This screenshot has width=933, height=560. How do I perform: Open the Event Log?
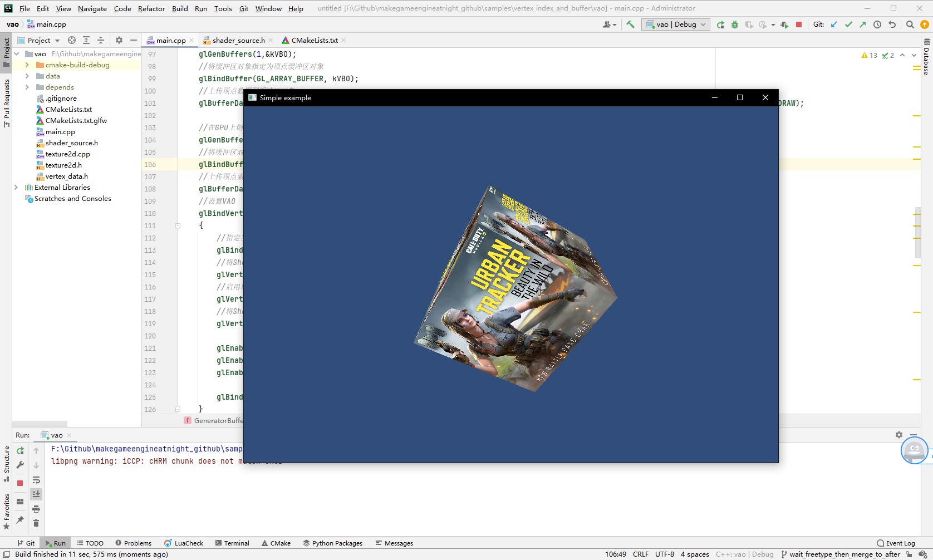pos(896,543)
